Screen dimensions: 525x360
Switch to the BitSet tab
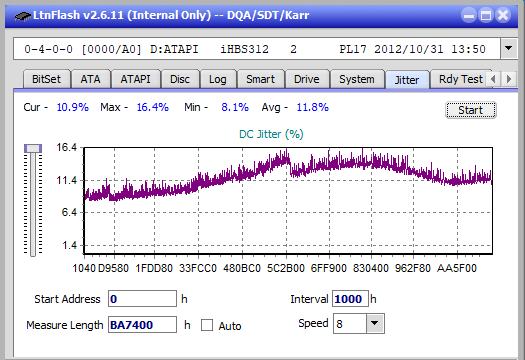47,79
